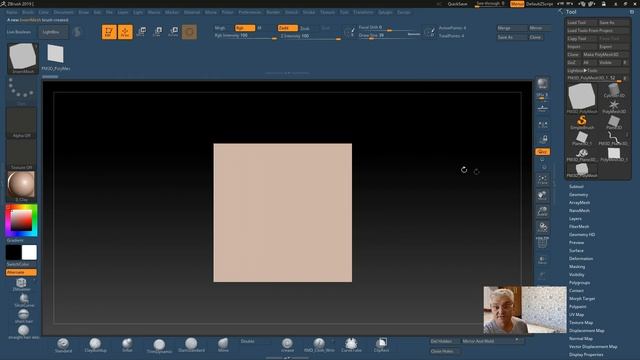Open the Texture Off selector
Viewport: 640px width, 360px height.
tap(21, 155)
